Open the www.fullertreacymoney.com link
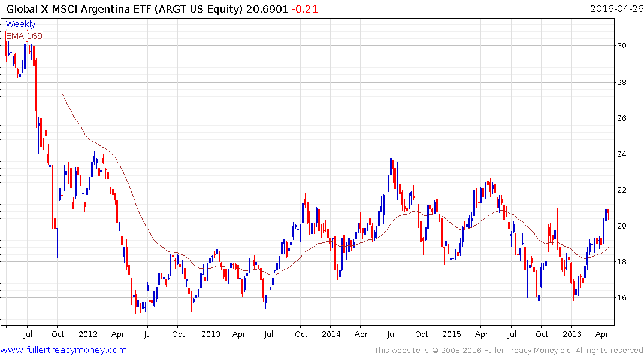 pyautogui.click(x=64, y=350)
